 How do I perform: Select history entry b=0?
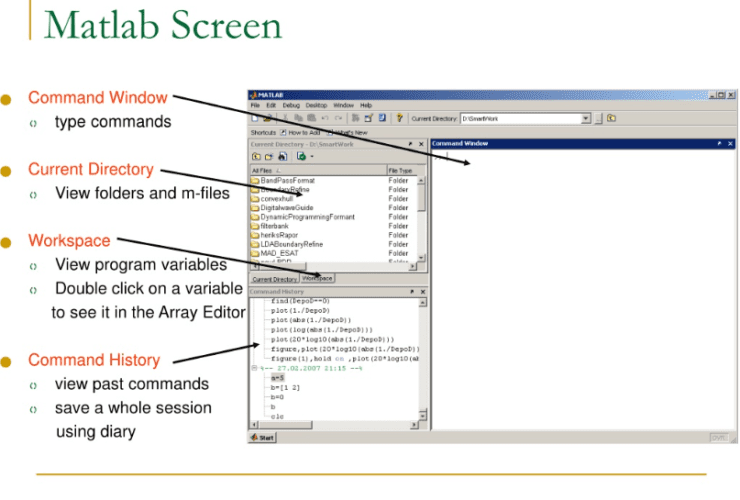coord(278,397)
